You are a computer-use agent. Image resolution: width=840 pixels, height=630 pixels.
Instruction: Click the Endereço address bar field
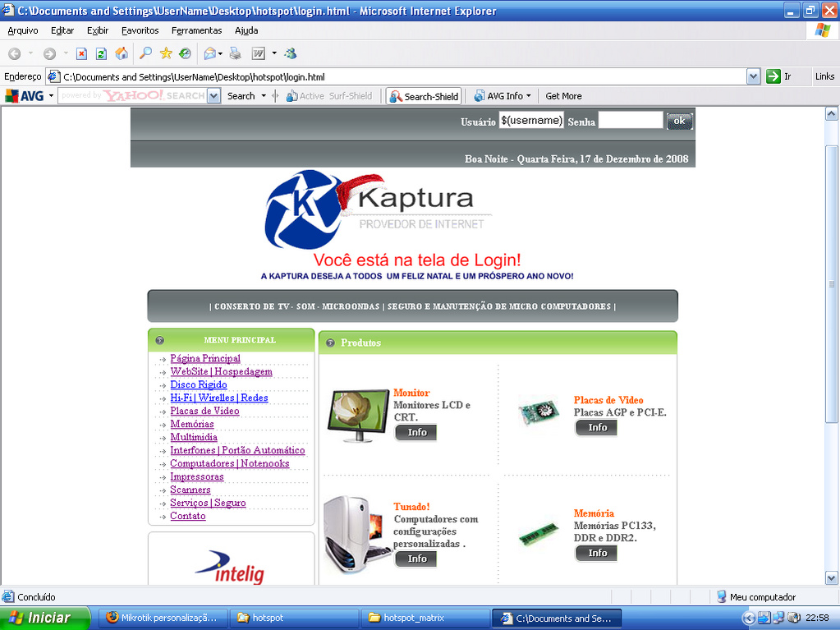[395, 76]
